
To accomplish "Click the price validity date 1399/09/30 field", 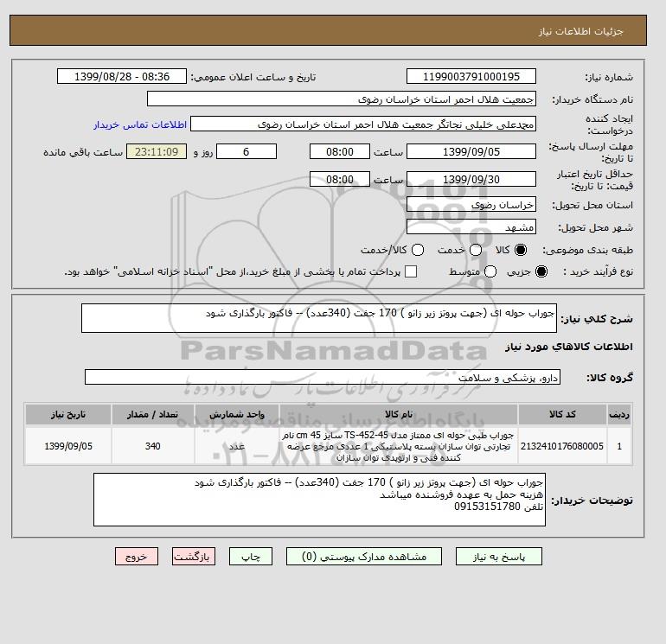I will click(x=471, y=179).
